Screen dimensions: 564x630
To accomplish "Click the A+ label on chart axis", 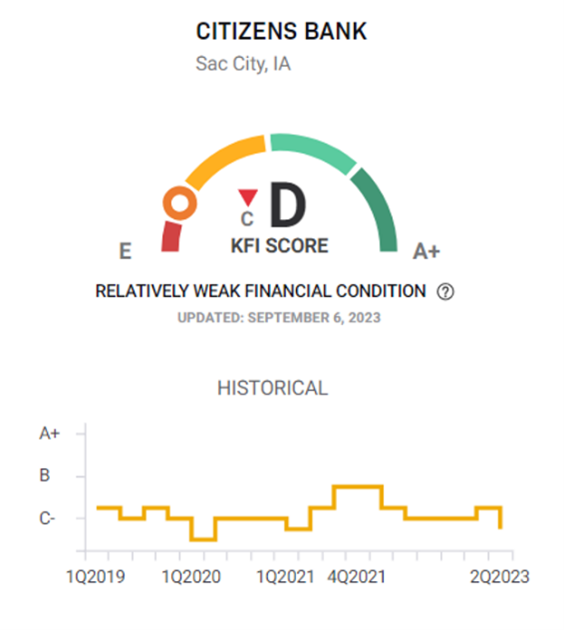I will tap(50, 434).
